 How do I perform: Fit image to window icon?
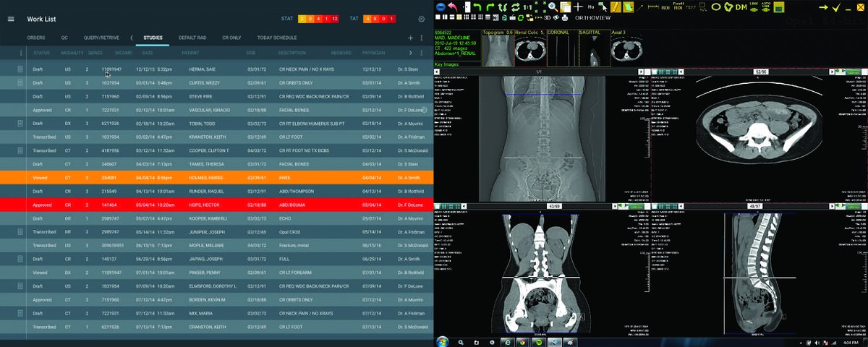540,7
